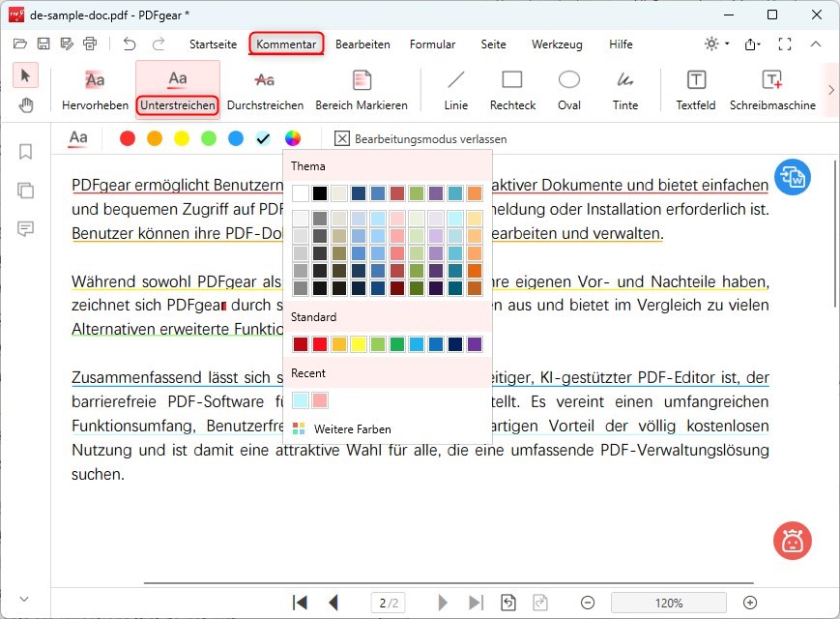Screen dimensions: 840x619
Task: Open the red AI assistant robot button
Action: 793,541
